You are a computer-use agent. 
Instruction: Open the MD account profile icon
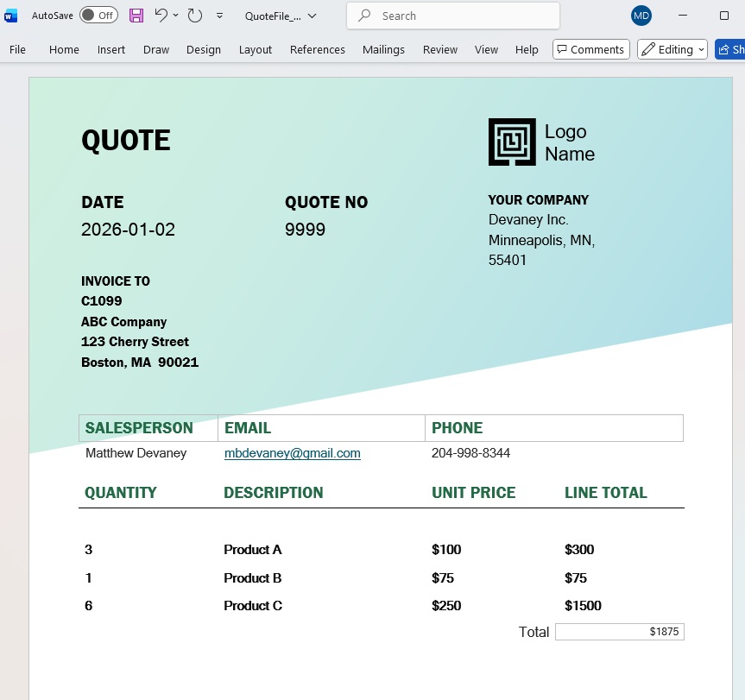click(641, 16)
